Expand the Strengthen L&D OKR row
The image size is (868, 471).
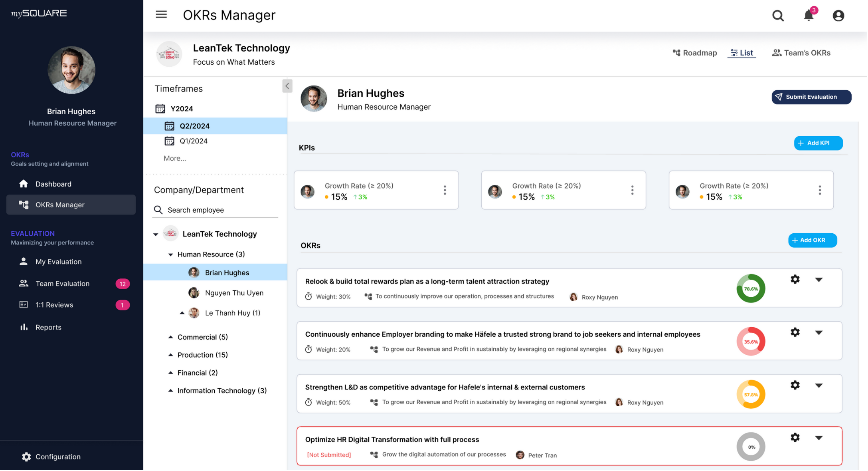(819, 386)
